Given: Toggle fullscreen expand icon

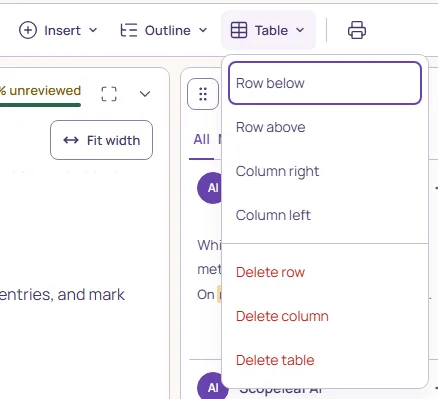Looking at the screenshot, I should (109, 94).
